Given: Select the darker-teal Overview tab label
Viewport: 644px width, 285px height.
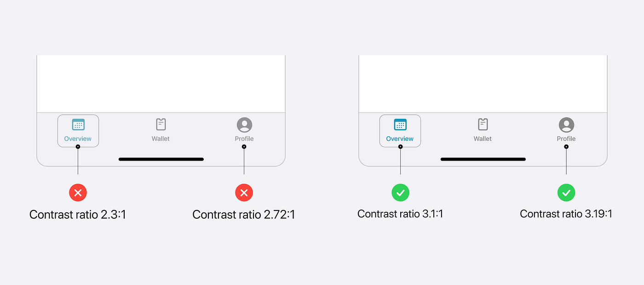Looking at the screenshot, I should [x=400, y=139].
